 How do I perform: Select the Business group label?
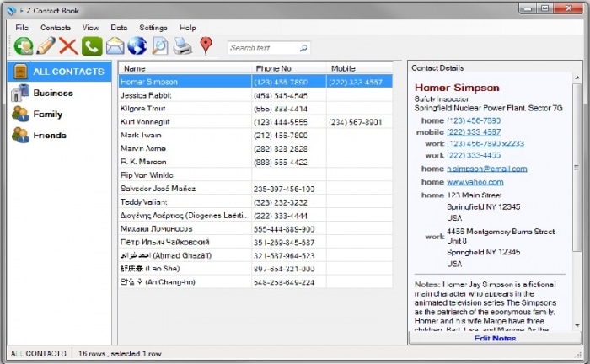pyautogui.click(x=53, y=93)
